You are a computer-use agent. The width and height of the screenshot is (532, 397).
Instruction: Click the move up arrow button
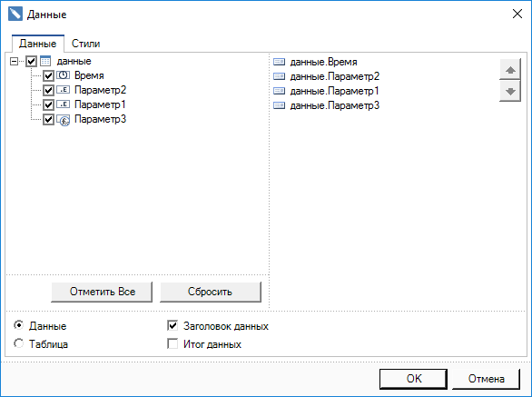[x=510, y=70]
